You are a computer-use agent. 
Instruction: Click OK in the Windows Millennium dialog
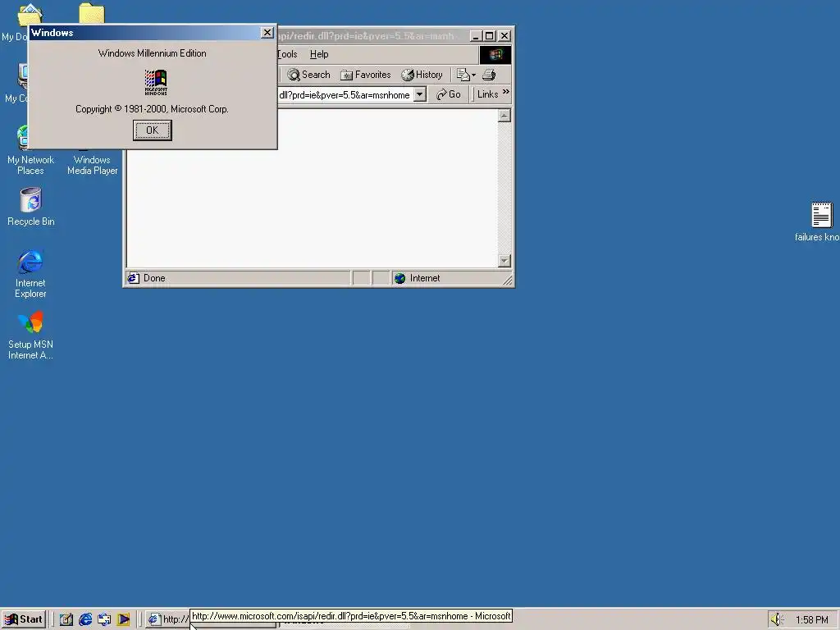pos(152,130)
